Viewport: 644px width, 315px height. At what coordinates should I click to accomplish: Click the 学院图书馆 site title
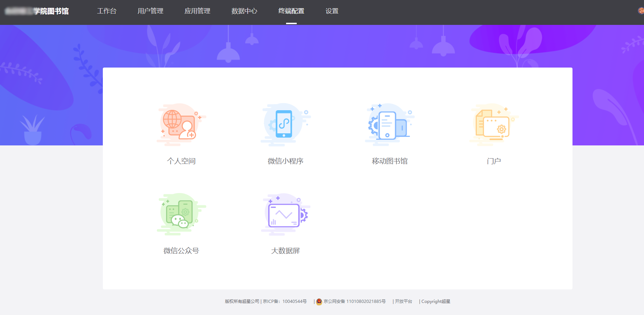click(x=51, y=11)
